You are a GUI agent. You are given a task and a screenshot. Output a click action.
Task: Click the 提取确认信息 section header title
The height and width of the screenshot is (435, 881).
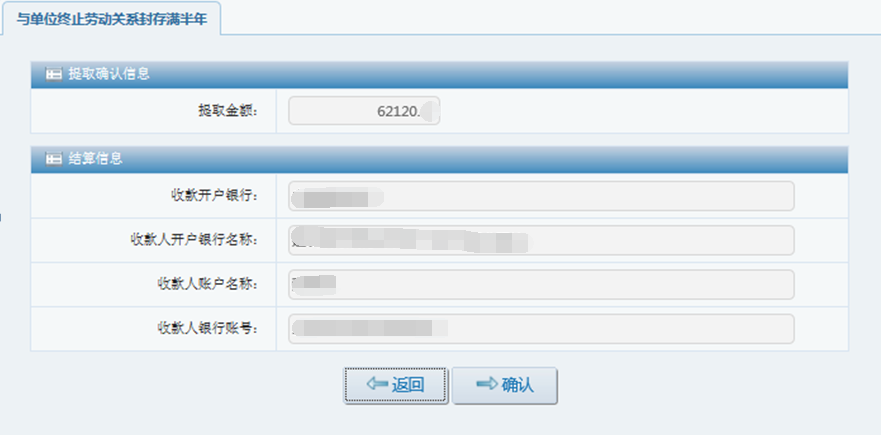click(108, 74)
